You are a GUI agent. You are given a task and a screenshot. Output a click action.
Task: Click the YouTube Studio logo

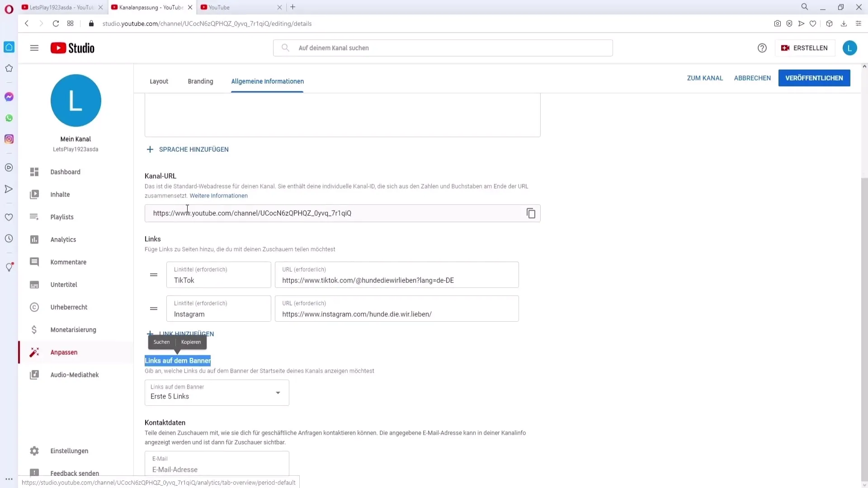(x=72, y=48)
